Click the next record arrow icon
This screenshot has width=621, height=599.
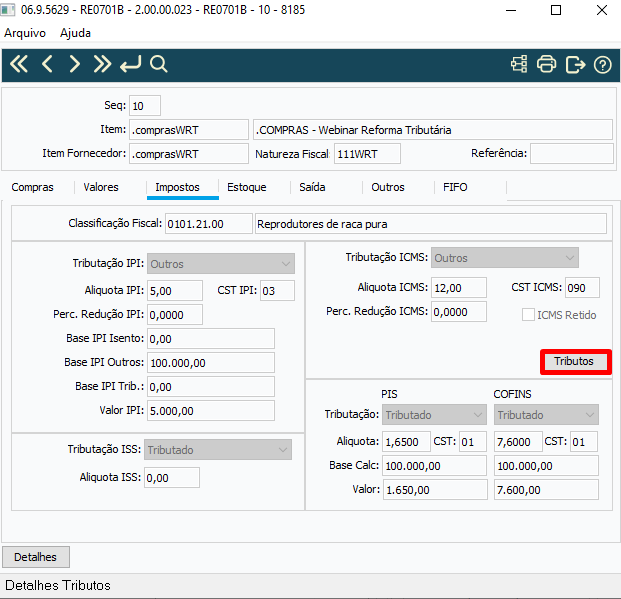[74, 64]
